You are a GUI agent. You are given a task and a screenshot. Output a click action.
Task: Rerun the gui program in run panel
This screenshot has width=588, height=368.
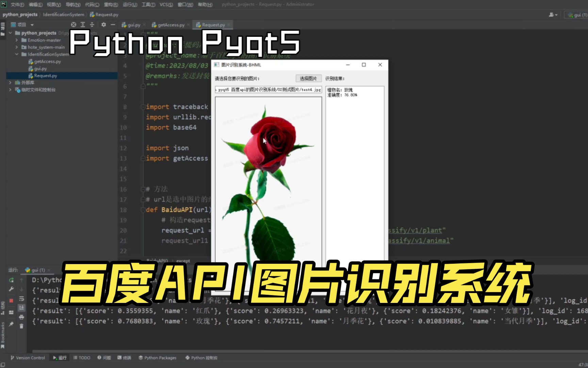[x=11, y=280]
